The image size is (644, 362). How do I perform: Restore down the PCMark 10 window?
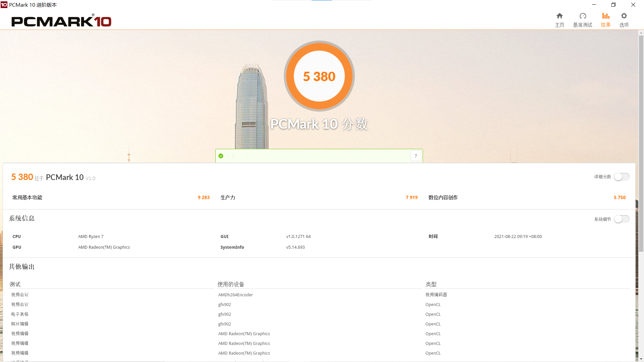tap(613, 5)
